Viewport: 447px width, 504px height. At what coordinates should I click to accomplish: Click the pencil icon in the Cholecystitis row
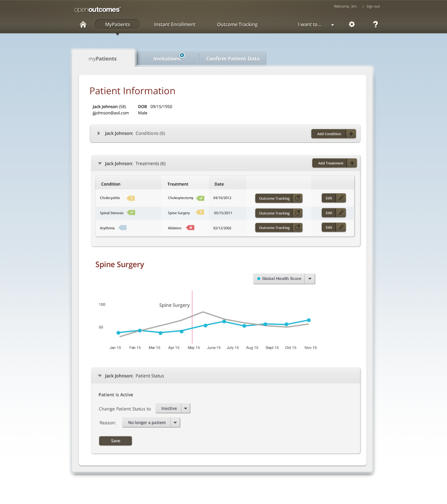(x=341, y=198)
